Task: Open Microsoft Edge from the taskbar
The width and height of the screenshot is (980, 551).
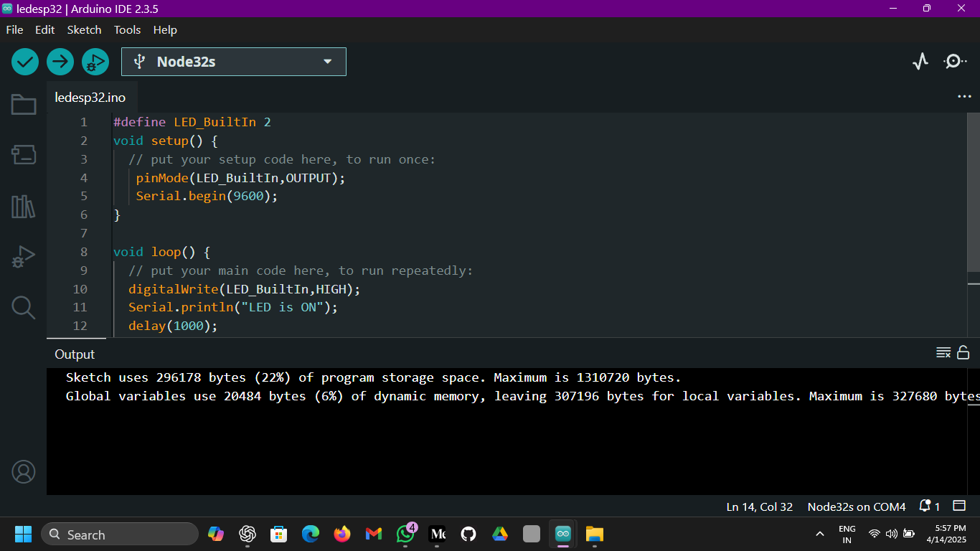Action: (x=311, y=534)
